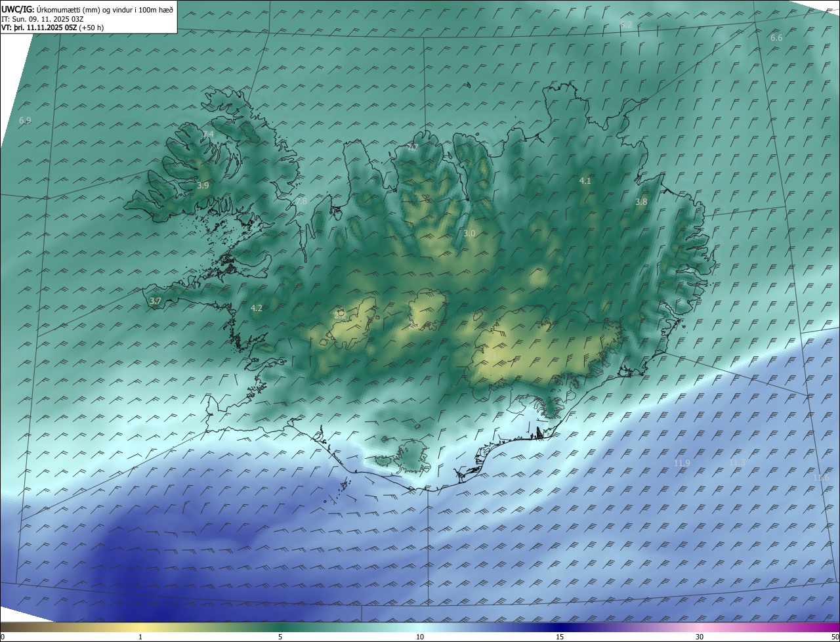Click the color scale tick labeled 15
The height and width of the screenshot is (642, 840).
tap(560, 637)
